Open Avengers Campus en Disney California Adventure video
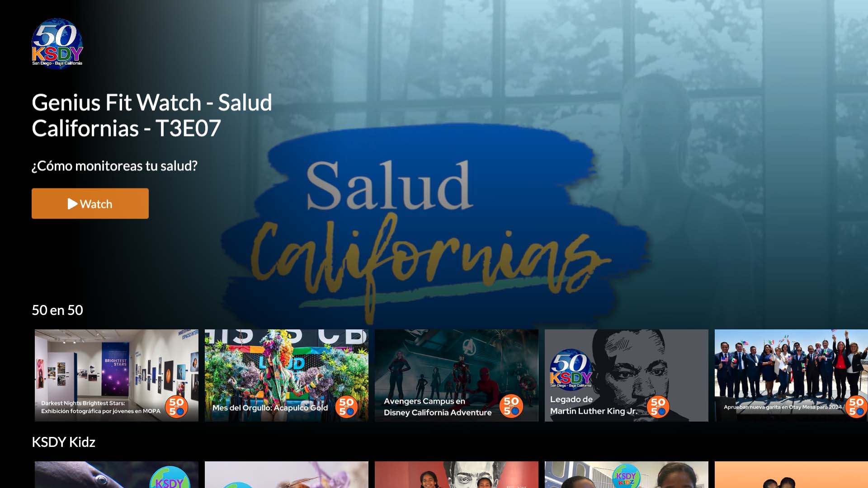This screenshot has height=488, width=868. pyautogui.click(x=457, y=375)
